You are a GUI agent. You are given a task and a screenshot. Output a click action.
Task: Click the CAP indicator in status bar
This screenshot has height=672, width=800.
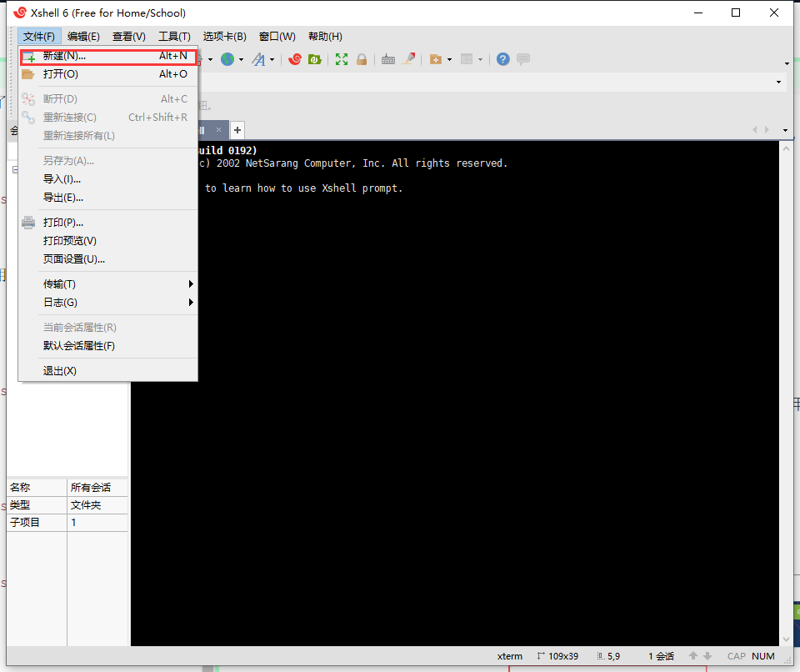pyautogui.click(x=736, y=656)
